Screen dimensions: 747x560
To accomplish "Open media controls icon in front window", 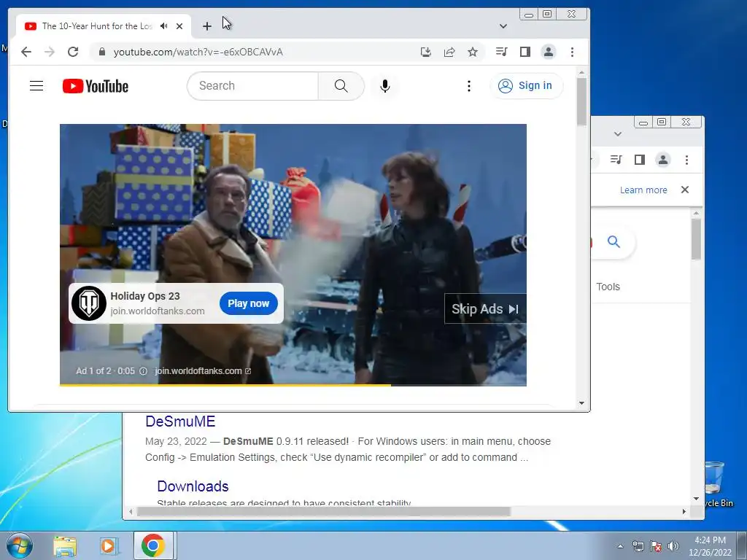I will point(502,52).
